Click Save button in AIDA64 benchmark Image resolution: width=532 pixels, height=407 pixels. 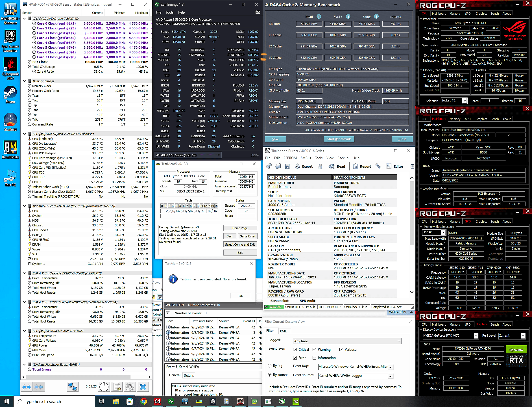275,139
